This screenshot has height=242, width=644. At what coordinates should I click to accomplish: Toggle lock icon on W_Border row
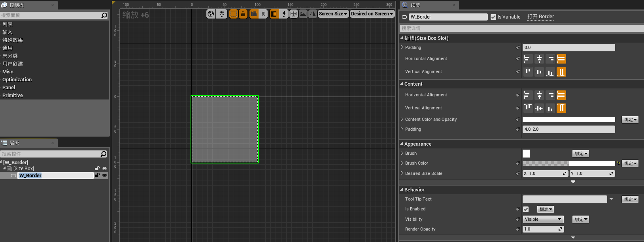(x=97, y=175)
